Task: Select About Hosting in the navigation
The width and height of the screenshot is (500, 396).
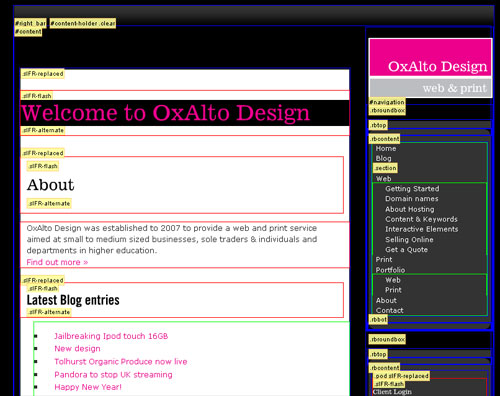Action: (410, 209)
